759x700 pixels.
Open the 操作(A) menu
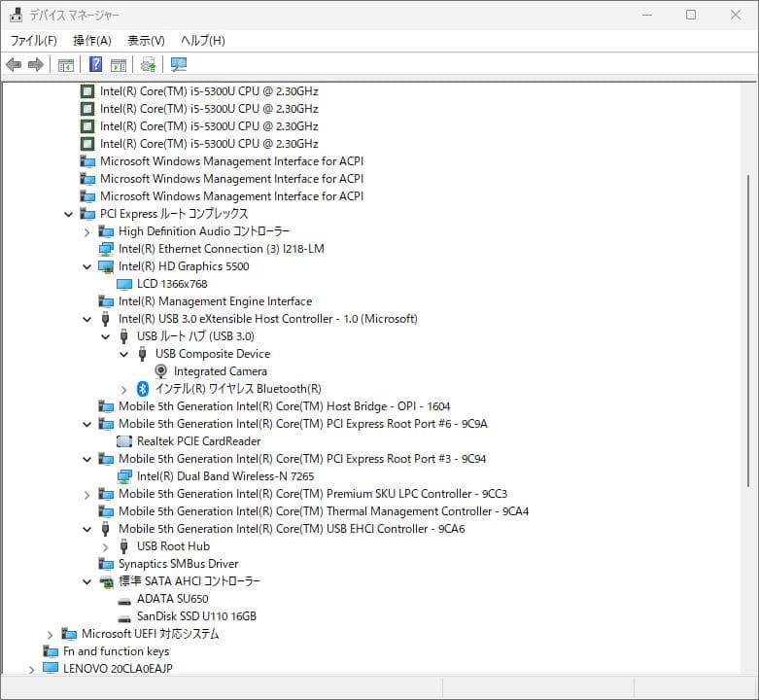92,40
